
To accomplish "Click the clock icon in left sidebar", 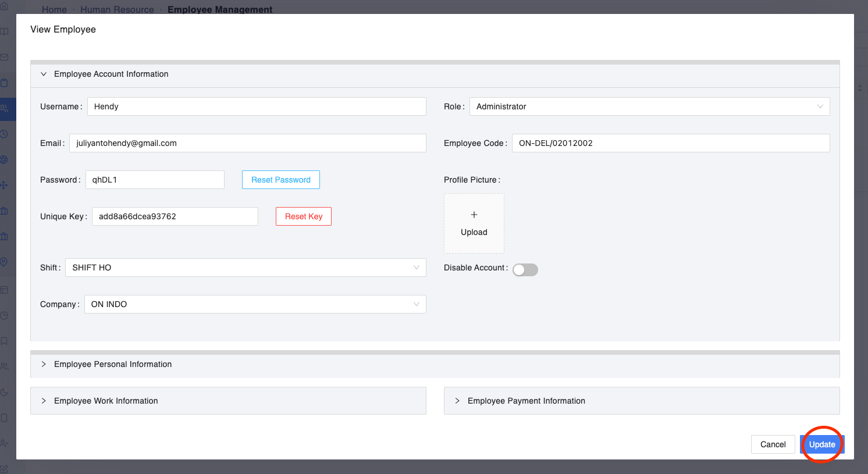I will pyautogui.click(x=4, y=134).
